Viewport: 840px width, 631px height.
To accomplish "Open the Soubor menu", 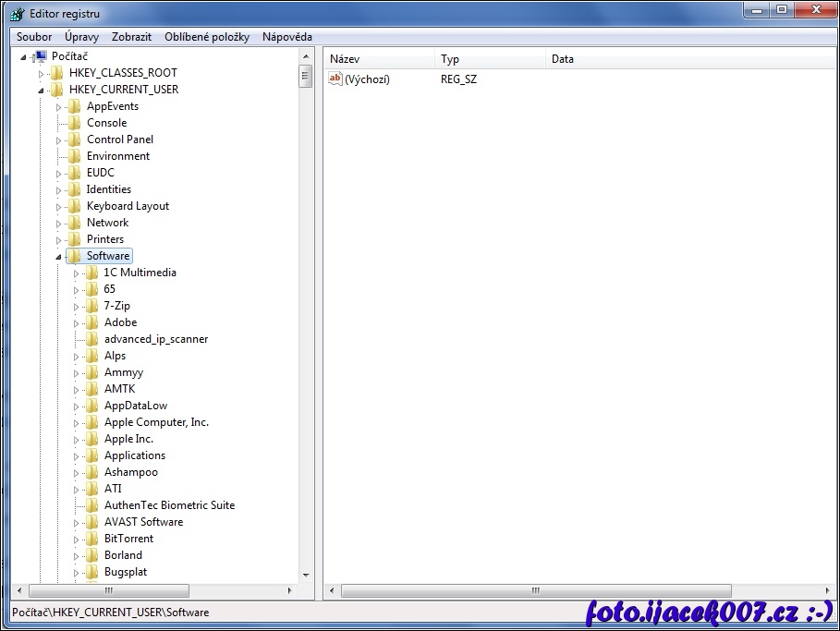I will pos(34,37).
